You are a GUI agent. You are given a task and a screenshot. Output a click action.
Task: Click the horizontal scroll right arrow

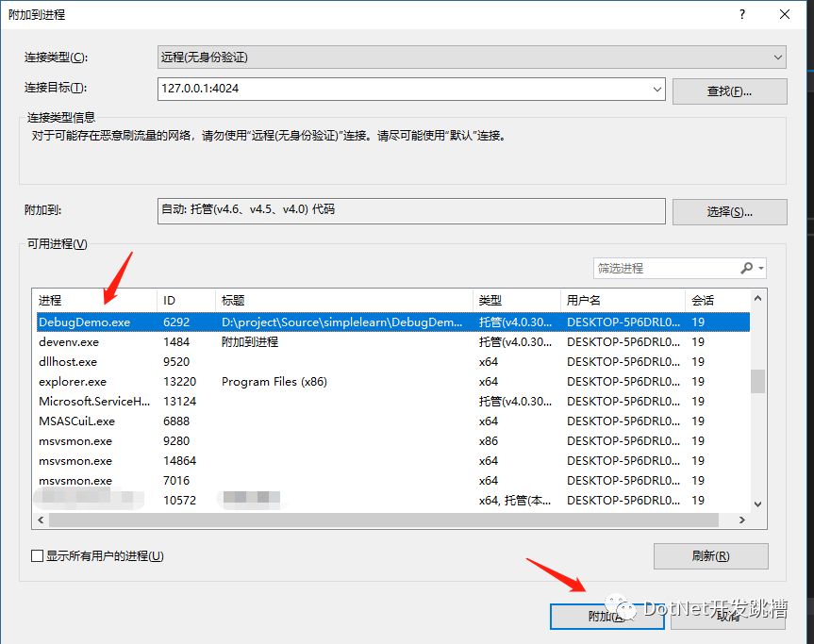[x=741, y=520]
